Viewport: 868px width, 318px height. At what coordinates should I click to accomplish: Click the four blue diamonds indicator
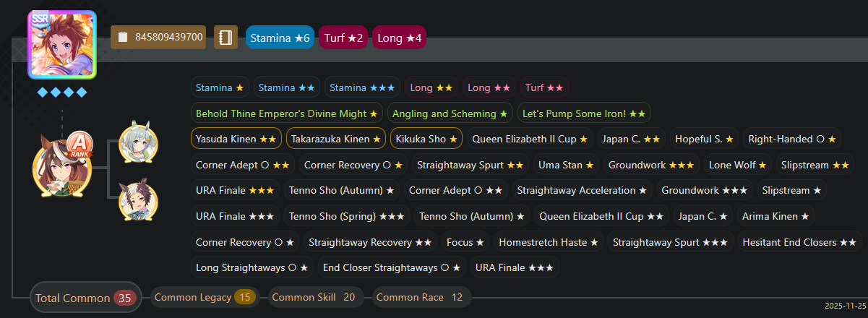coord(61,93)
